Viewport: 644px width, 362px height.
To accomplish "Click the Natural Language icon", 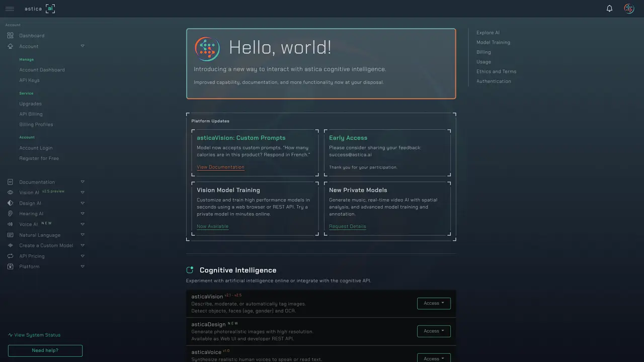I will tap(10, 235).
